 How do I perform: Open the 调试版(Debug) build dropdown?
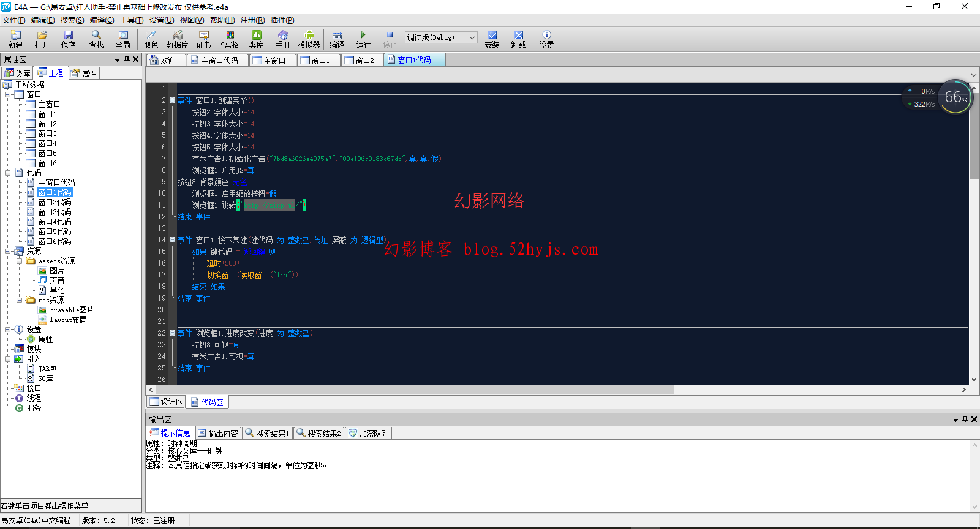click(x=440, y=37)
